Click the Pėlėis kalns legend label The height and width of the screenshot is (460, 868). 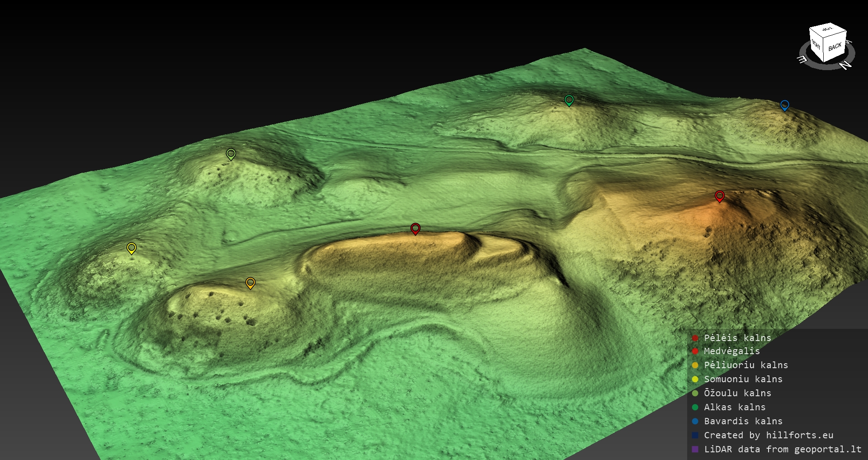coord(737,338)
